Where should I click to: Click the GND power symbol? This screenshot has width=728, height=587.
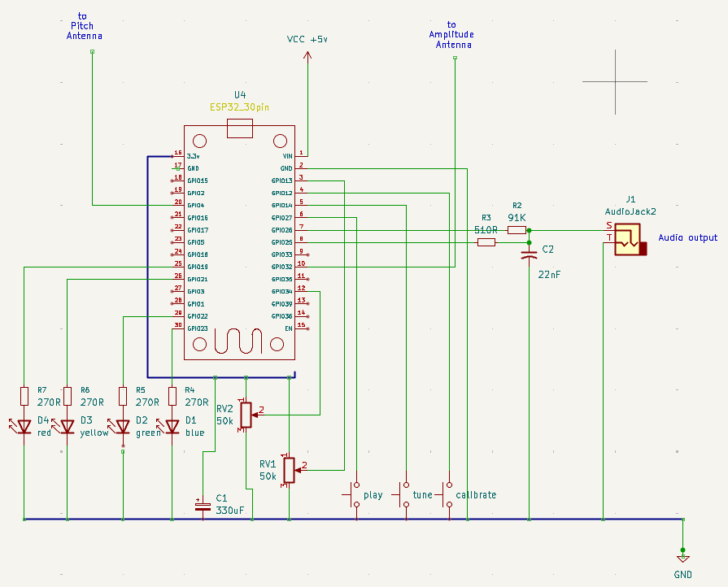coord(683,559)
